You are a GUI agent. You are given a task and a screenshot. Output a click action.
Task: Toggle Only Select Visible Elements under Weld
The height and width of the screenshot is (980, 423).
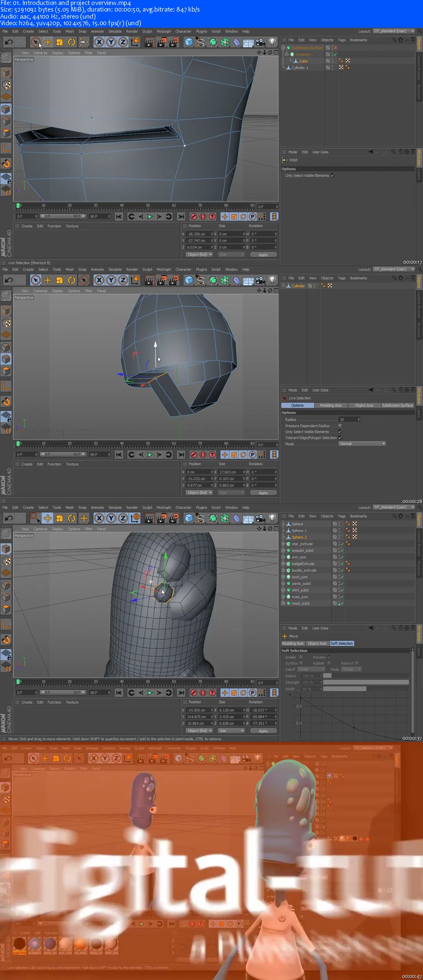pyautogui.click(x=333, y=175)
